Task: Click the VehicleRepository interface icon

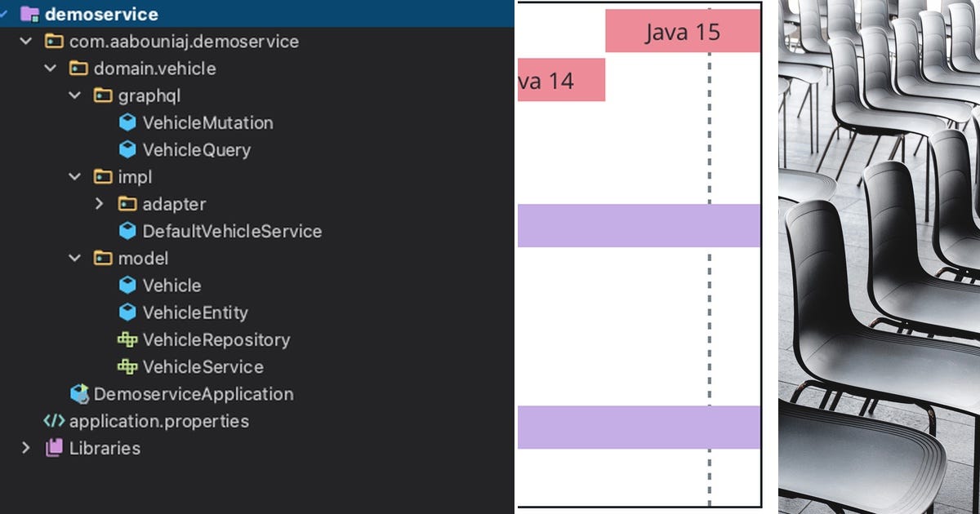Action: click(x=128, y=339)
